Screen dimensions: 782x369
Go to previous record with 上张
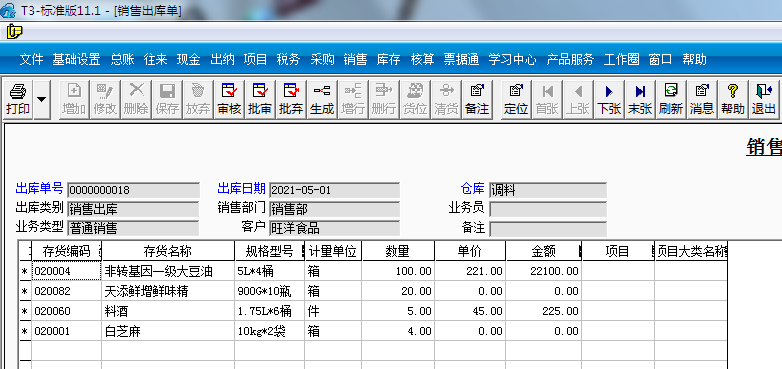pyautogui.click(x=578, y=99)
